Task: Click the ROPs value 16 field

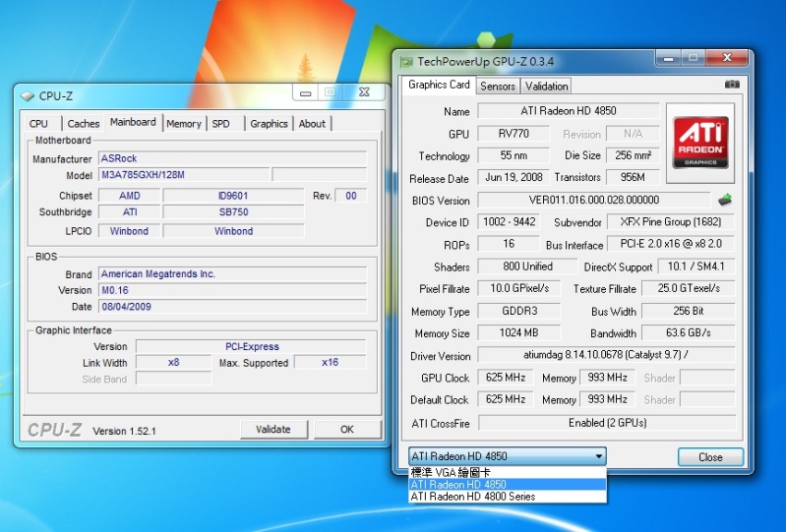Action: (509, 244)
